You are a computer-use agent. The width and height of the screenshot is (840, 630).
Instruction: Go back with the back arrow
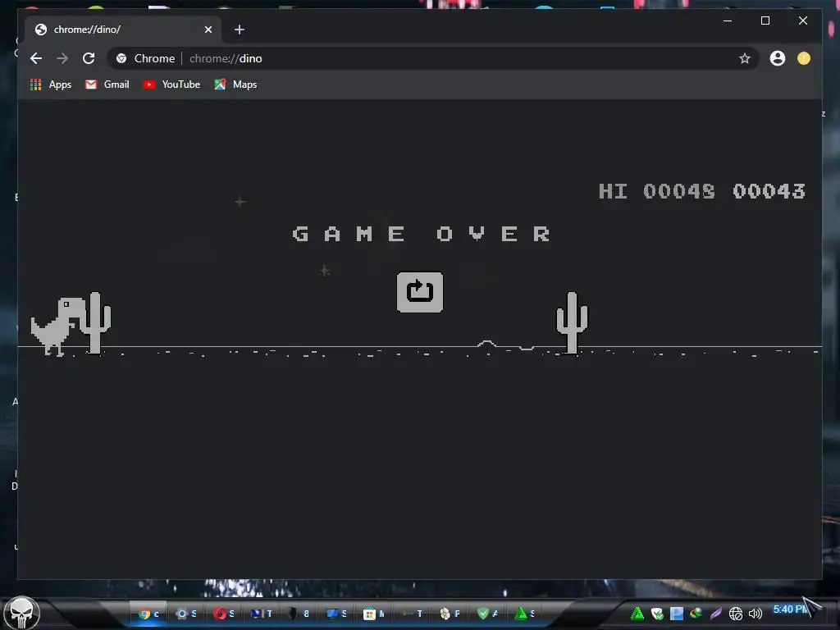point(36,58)
